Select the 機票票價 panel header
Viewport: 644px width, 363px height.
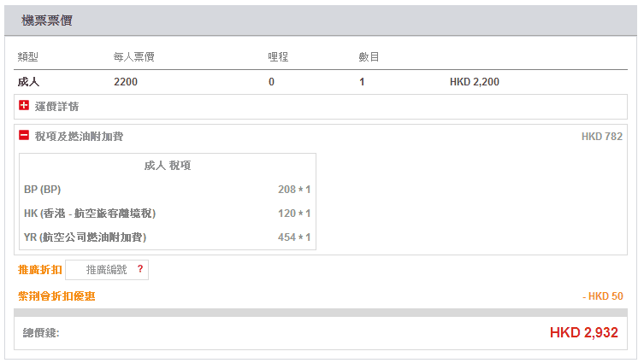pos(47,20)
